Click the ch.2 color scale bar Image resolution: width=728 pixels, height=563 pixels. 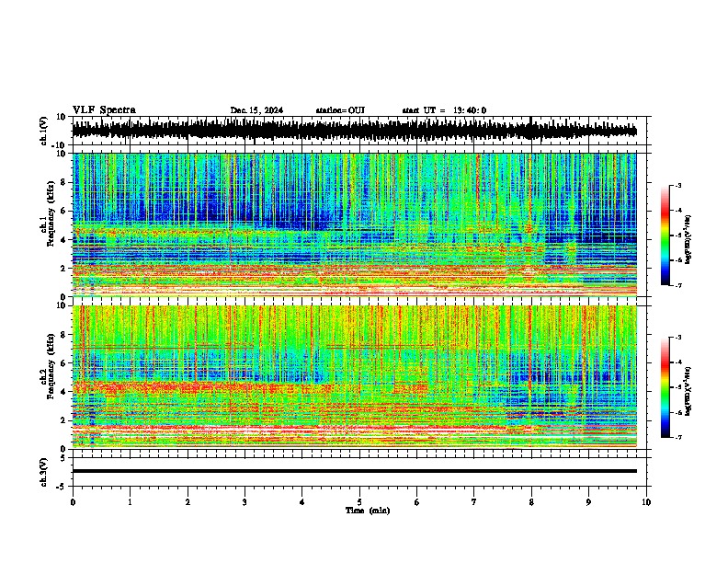[665, 387]
